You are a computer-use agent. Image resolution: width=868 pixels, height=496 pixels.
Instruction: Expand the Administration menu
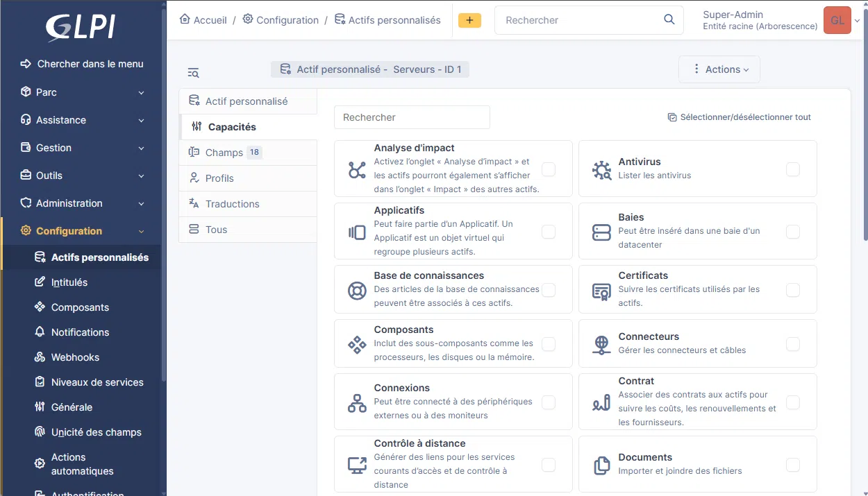click(81, 203)
